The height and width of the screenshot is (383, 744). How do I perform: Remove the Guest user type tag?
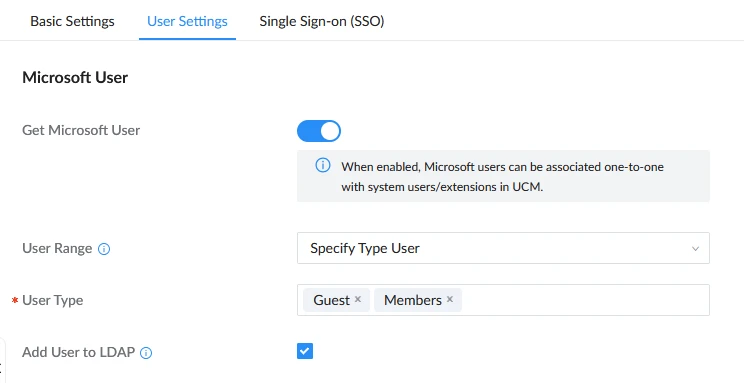[x=358, y=299]
